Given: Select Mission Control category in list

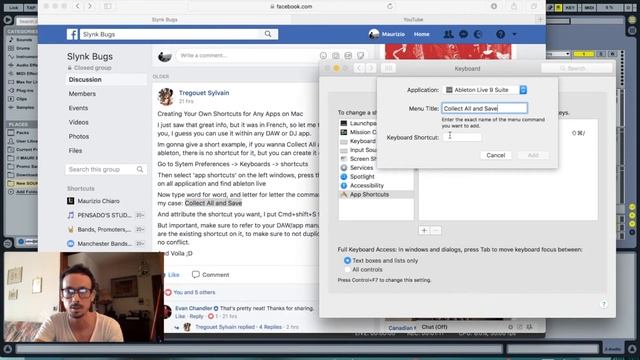Looking at the screenshot, I should 358,132.
